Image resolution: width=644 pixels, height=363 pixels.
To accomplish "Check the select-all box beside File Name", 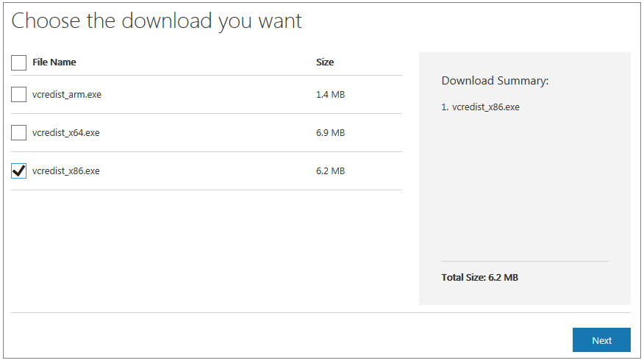I will click(x=18, y=63).
